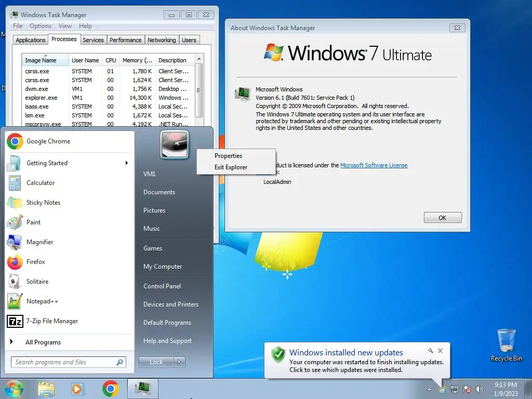Open 7-Zip File Manager
This screenshot has width=532, height=399.
[70, 321]
